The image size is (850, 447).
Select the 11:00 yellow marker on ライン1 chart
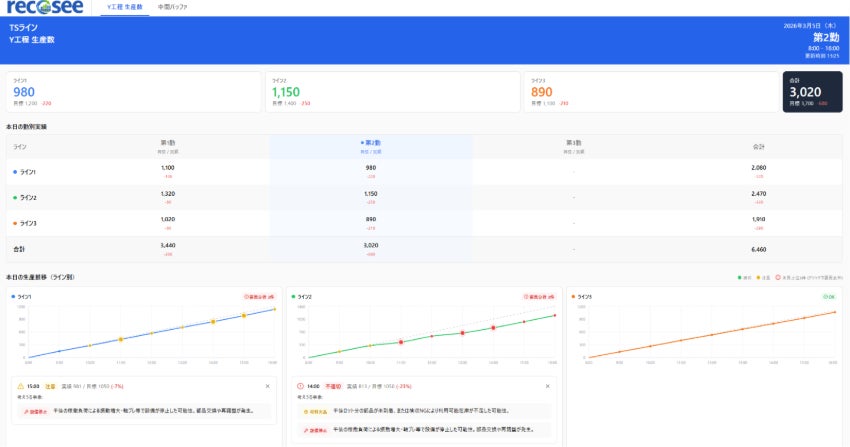pos(121,339)
